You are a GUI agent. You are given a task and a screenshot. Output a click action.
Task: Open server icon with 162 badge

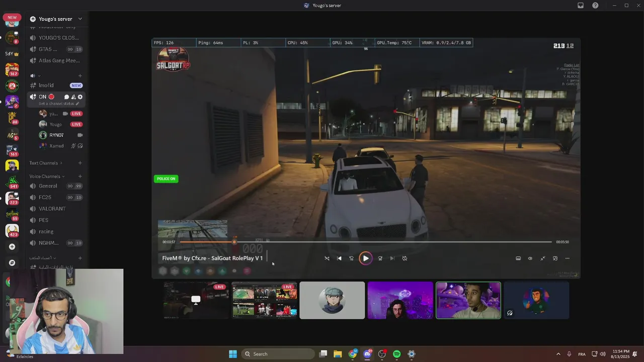pos(12,69)
